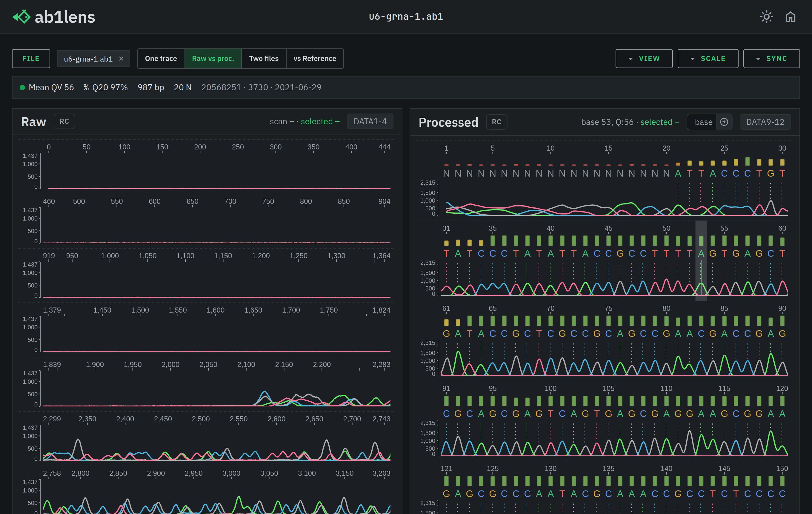Toggle RC on the Raw panel

64,121
